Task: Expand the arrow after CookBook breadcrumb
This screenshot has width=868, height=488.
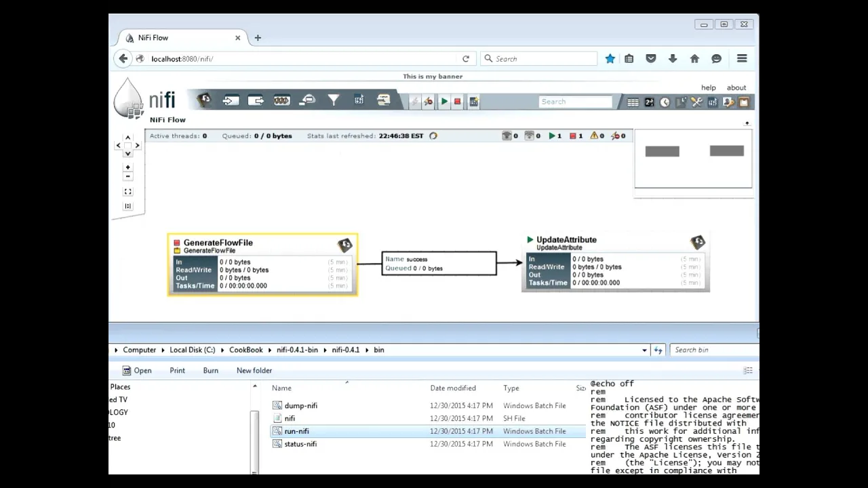Action: (270, 350)
